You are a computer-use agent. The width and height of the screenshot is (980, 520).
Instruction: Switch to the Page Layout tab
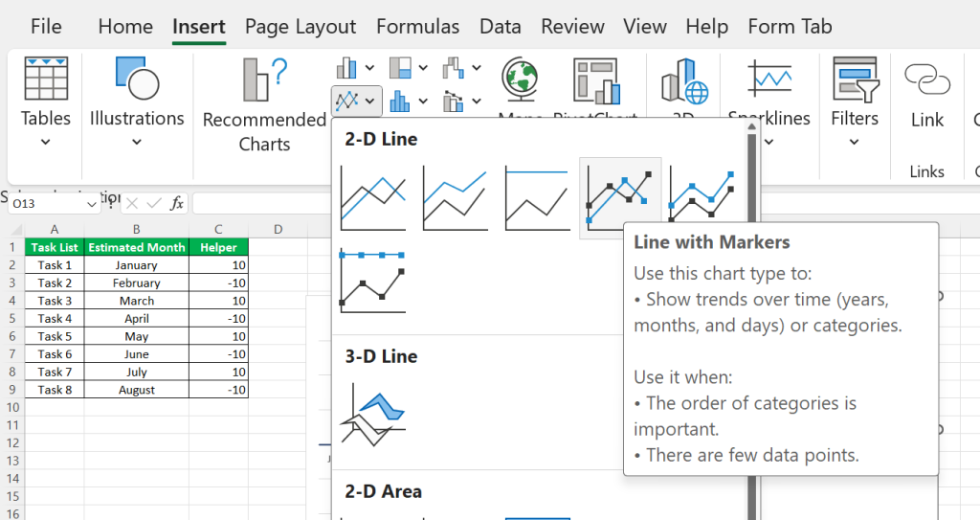pyautogui.click(x=301, y=26)
